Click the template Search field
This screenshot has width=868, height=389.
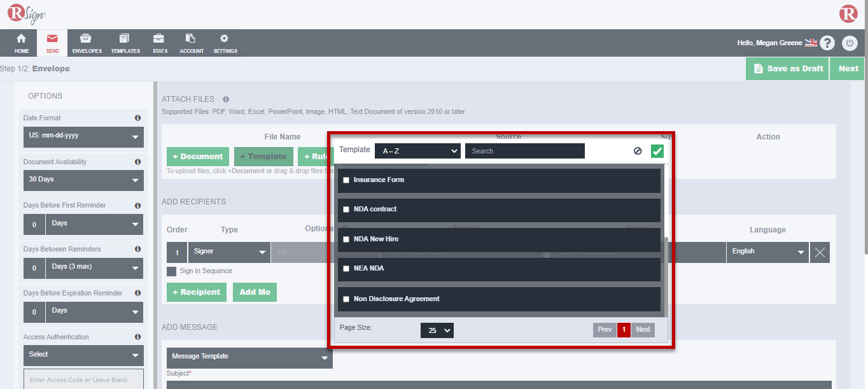click(x=524, y=151)
